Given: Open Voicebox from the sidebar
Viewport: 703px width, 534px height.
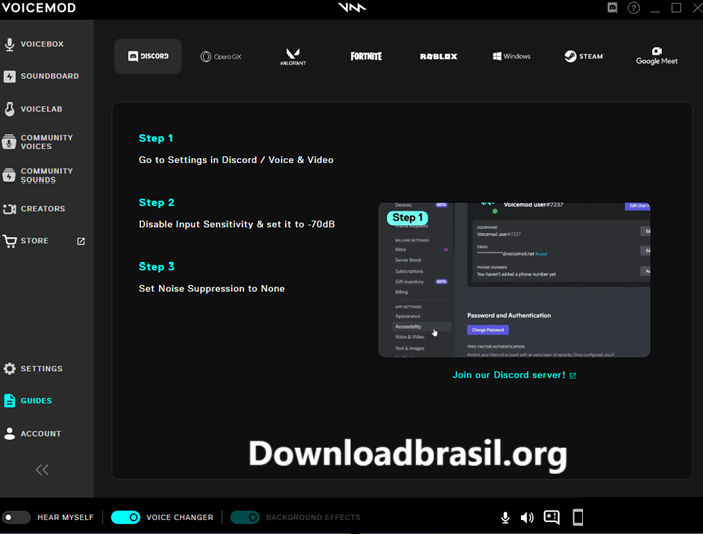Looking at the screenshot, I should pyautogui.click(x=34, y=44).
